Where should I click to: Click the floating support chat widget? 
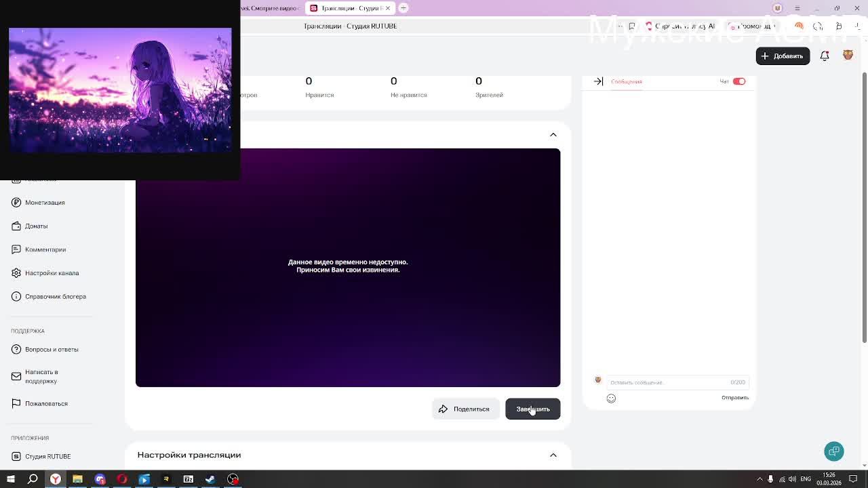pyautogui.click(x=834, y=451)
